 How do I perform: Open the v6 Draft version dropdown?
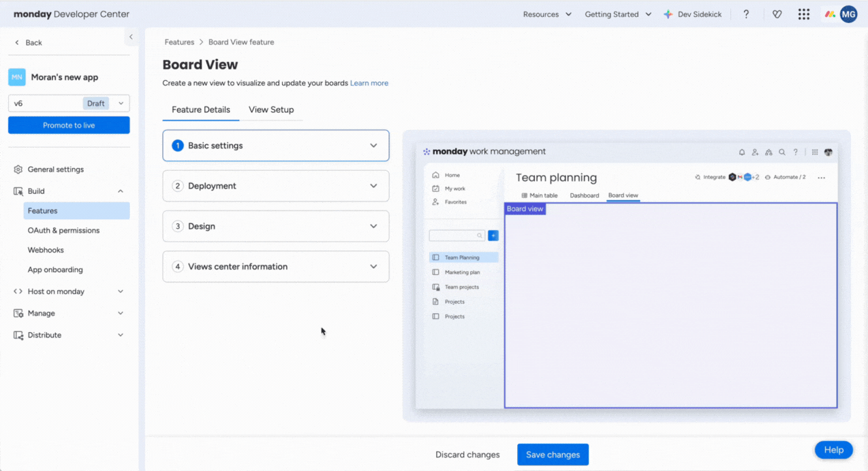[69, 103]
